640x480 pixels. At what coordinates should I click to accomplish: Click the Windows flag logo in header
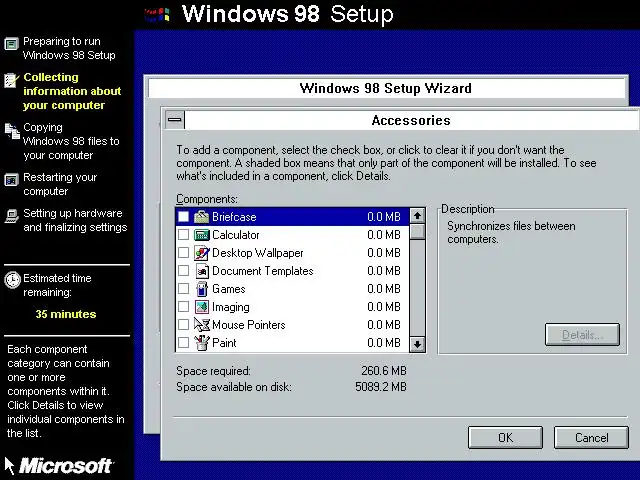point(157,15)
